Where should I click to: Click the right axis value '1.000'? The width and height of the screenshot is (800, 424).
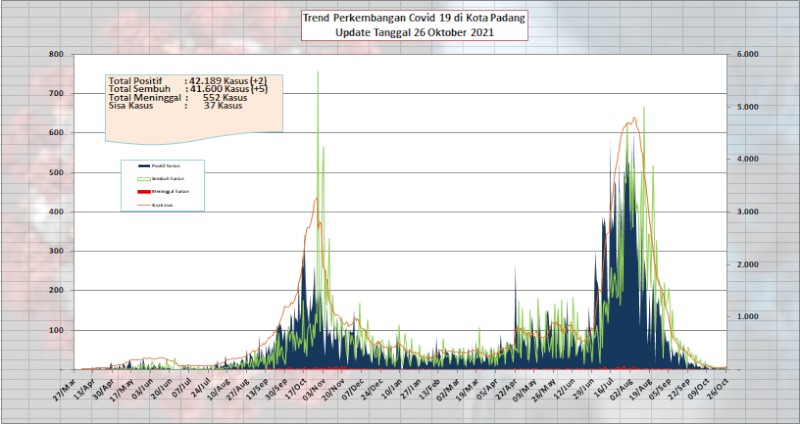coord(748,316)
